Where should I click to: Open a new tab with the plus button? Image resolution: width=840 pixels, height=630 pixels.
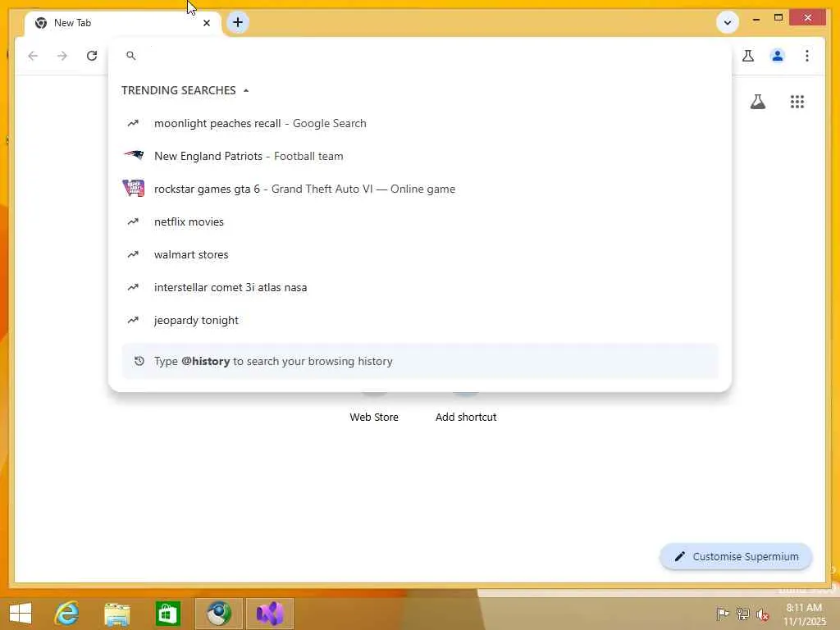pos(238,22)
